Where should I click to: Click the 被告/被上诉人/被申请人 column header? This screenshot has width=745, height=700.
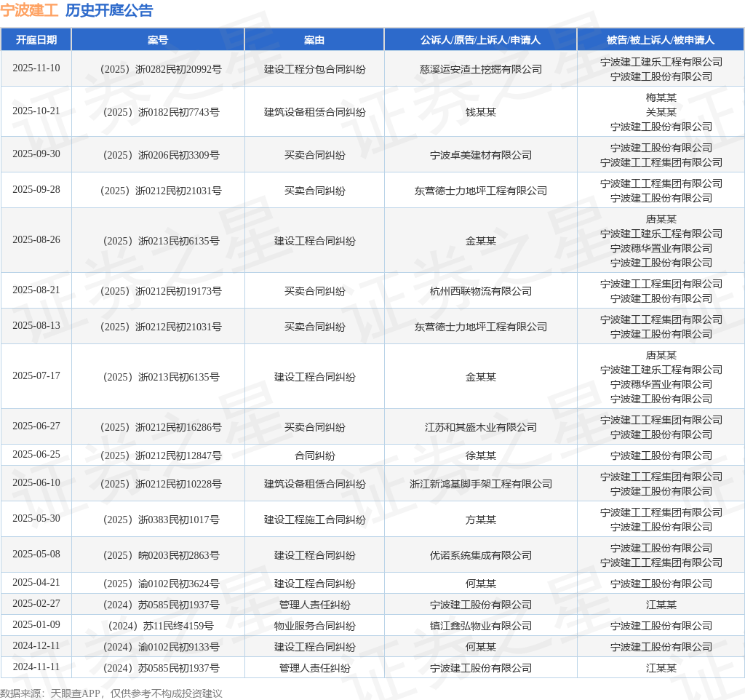(x=661, y=39)
